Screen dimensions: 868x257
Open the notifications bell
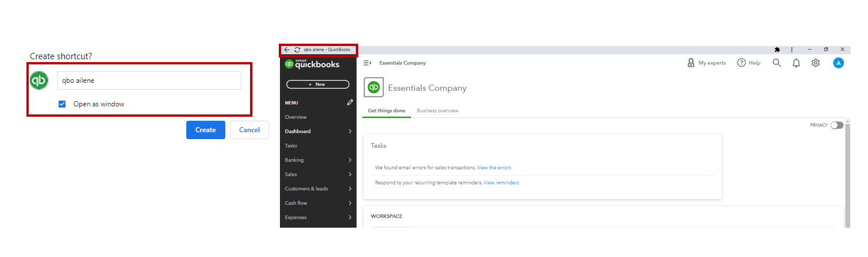796,63
